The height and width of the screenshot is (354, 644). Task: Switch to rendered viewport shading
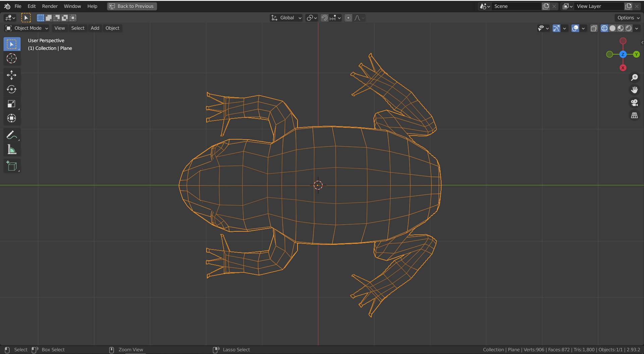(x=629, y=28)
